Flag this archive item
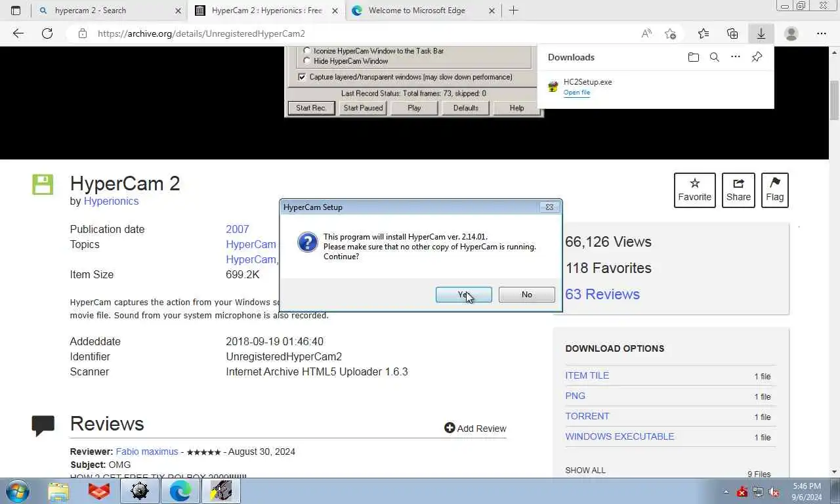The image size is (840, 504). click(774, 190)
